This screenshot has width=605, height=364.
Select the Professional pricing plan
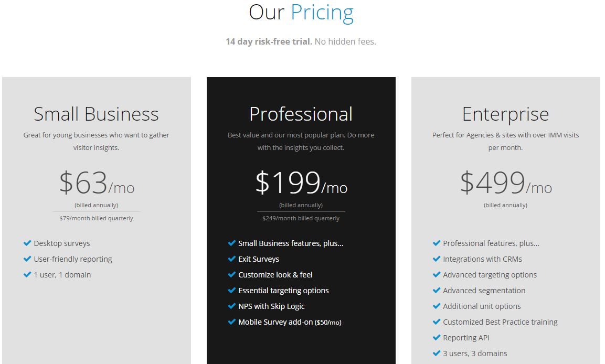[301, 113]
